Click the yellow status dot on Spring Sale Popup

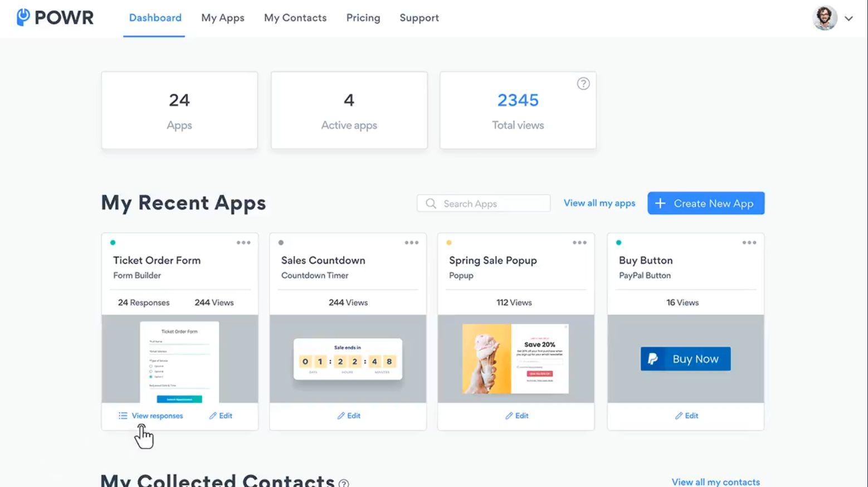pyautogui.click(x=450, y=242)
